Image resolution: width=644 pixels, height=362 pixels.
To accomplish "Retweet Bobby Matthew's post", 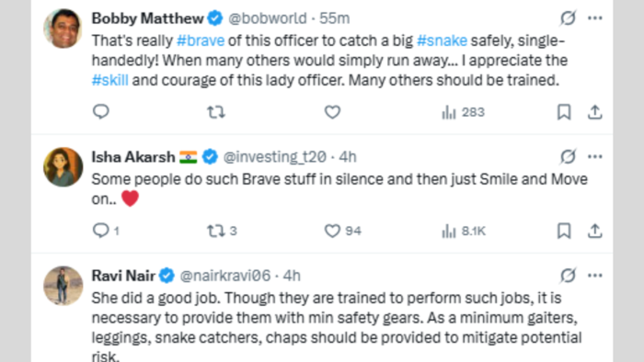I will [x=216, y=112].
